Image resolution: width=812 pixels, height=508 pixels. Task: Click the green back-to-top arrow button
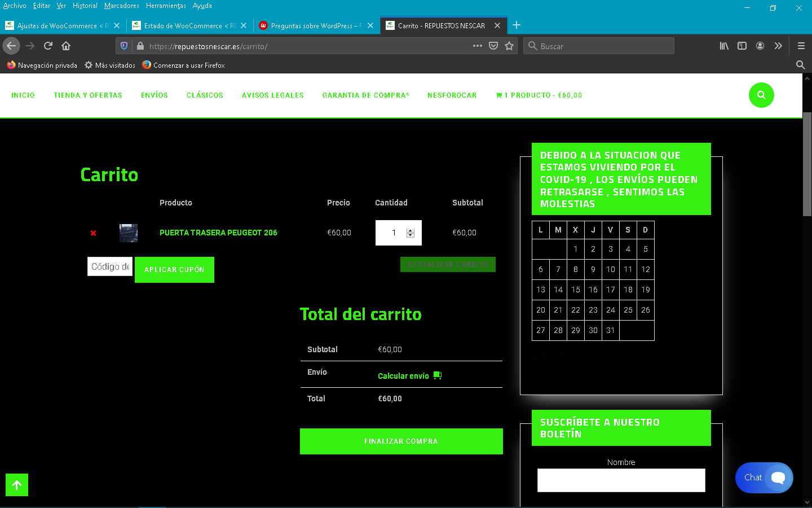pyautogui.click(x=17, y=485)
